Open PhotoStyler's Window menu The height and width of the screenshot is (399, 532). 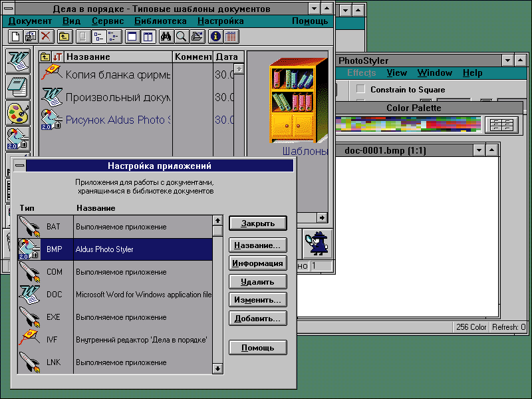tap(434, 73)
